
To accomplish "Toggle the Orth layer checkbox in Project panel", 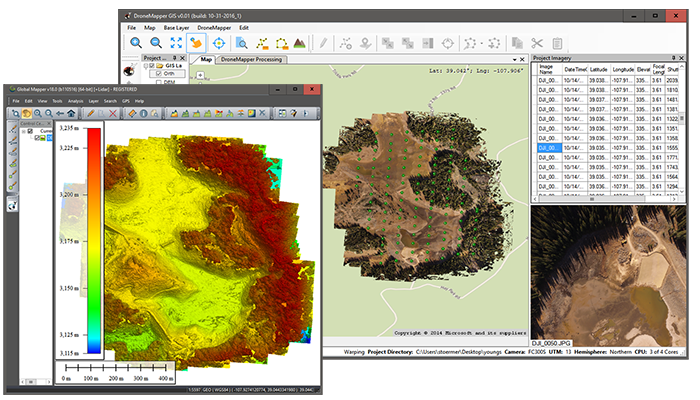I will [158, 73].
